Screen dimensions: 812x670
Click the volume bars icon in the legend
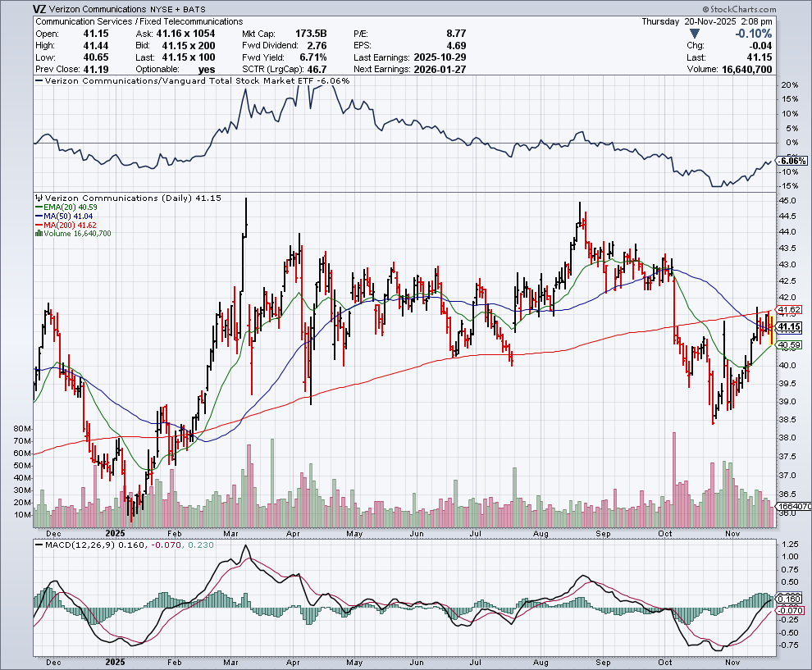click(x=38, y=234)
